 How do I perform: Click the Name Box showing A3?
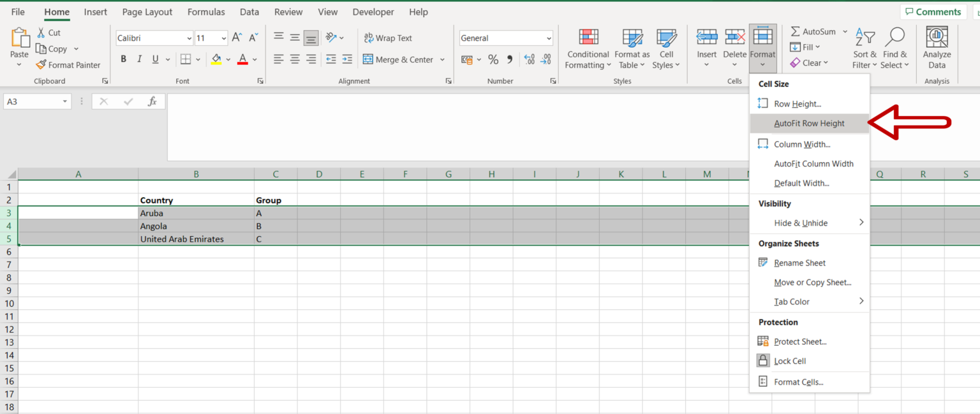click(35, 101)
